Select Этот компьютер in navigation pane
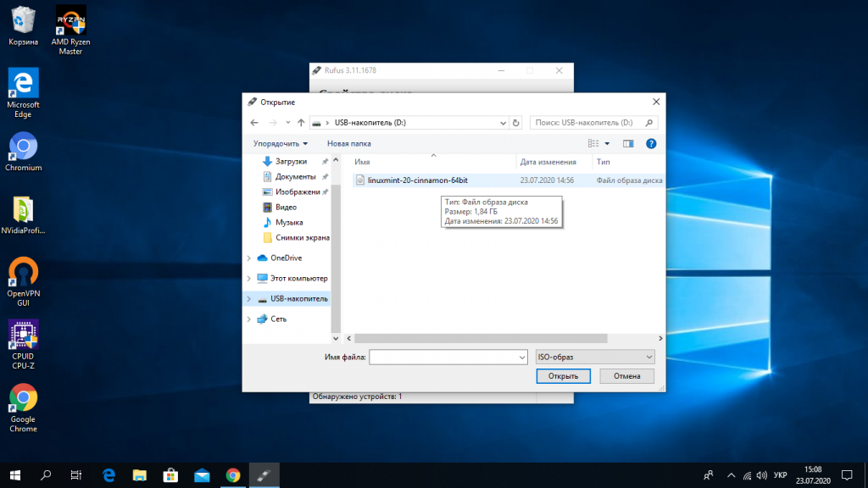Screen dimensions: 868x488 coord(298,278)
